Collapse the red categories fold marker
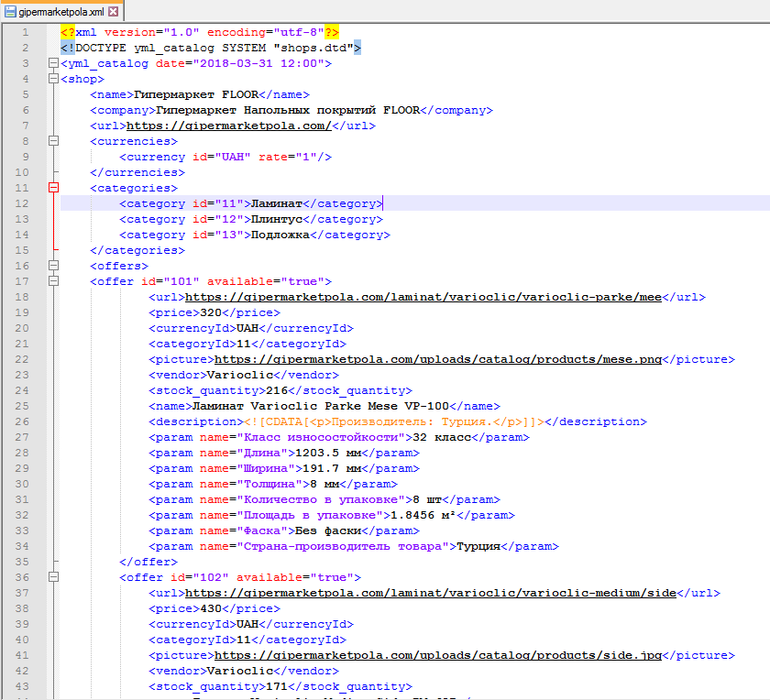The height and width of the screenshot is (700, 770). 53,188
